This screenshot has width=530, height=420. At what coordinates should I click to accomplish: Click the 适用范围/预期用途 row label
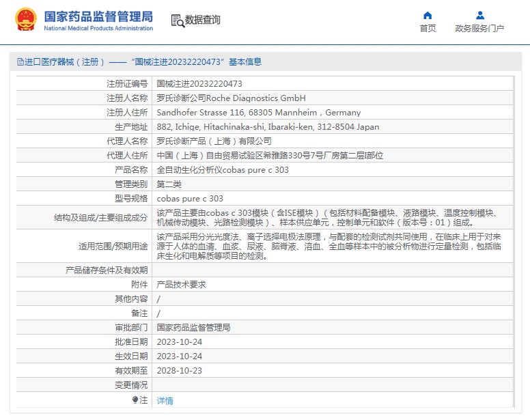[113, 247]
